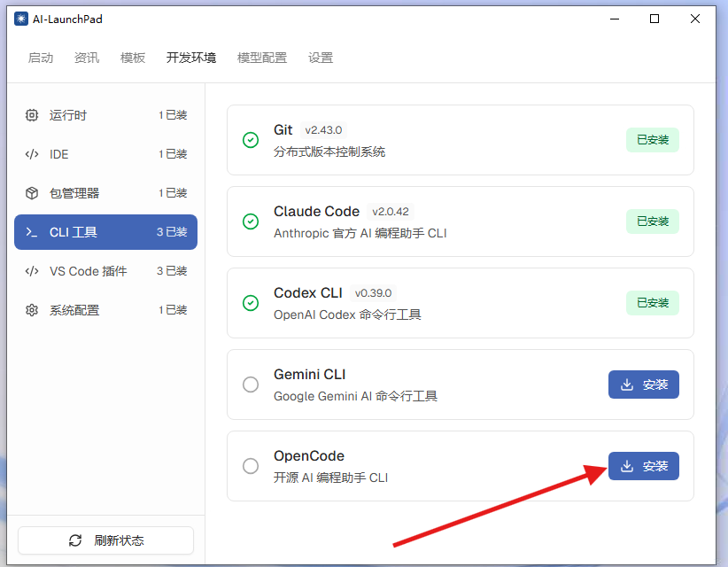Click the 1 已装 count on 运行时
728x567 pixels.
point(173,115)
